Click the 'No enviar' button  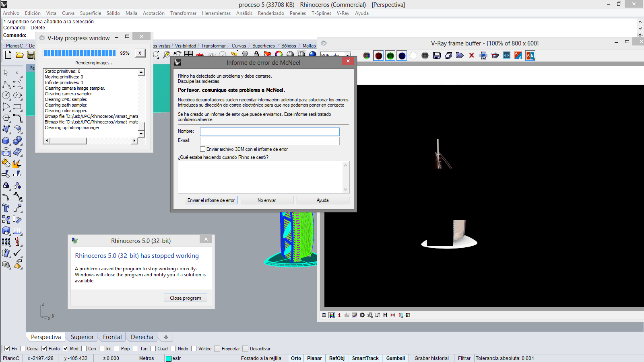pyautogui.click(x=267, y=200)
